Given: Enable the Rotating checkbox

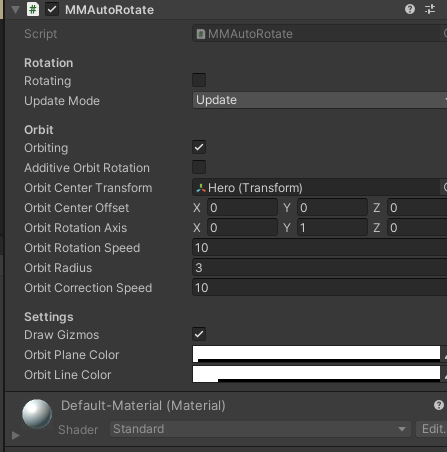Looking at the screenshot, I should click(x=199, y=80).
